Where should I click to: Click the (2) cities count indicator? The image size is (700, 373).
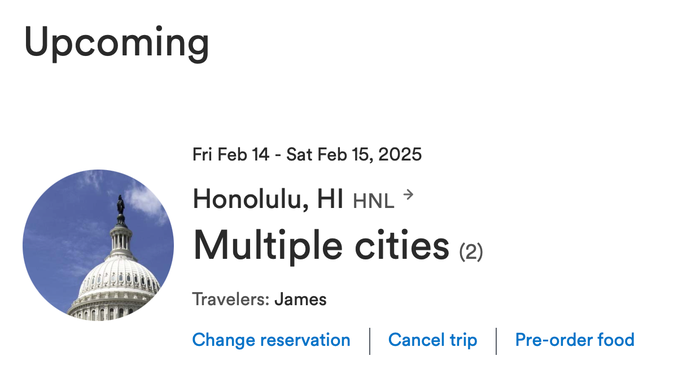(x=471, y=252)
